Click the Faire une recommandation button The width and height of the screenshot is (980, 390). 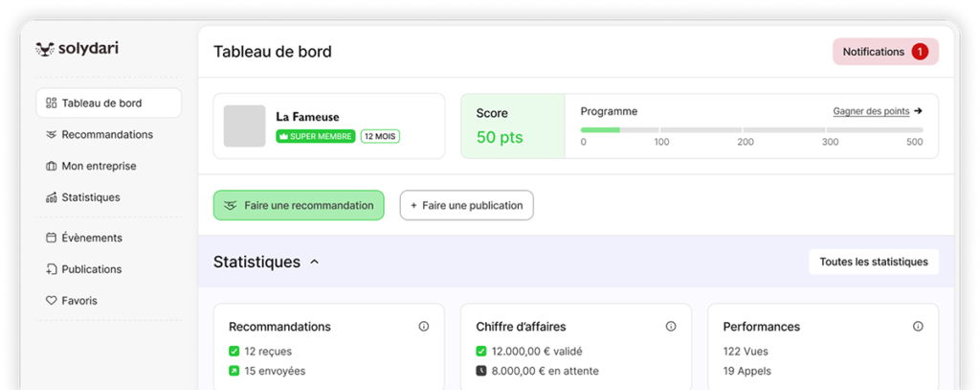299,205
